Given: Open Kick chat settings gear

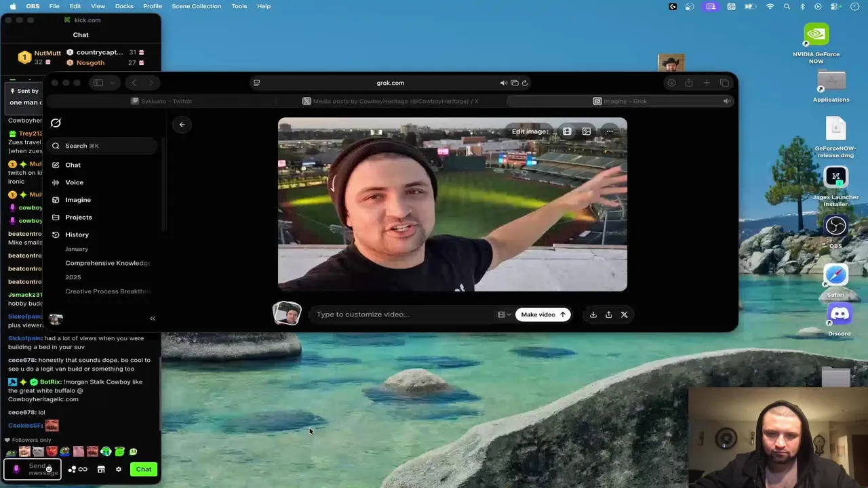Looking at the screenshot, I should pyautogui.click(x=119, y=469).
